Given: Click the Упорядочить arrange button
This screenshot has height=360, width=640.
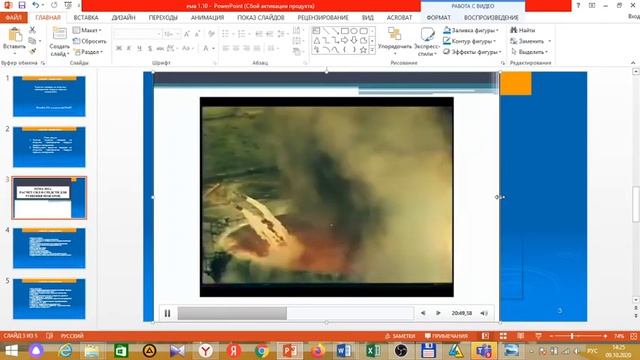Looking at the screenshot, I should [394, 41].
